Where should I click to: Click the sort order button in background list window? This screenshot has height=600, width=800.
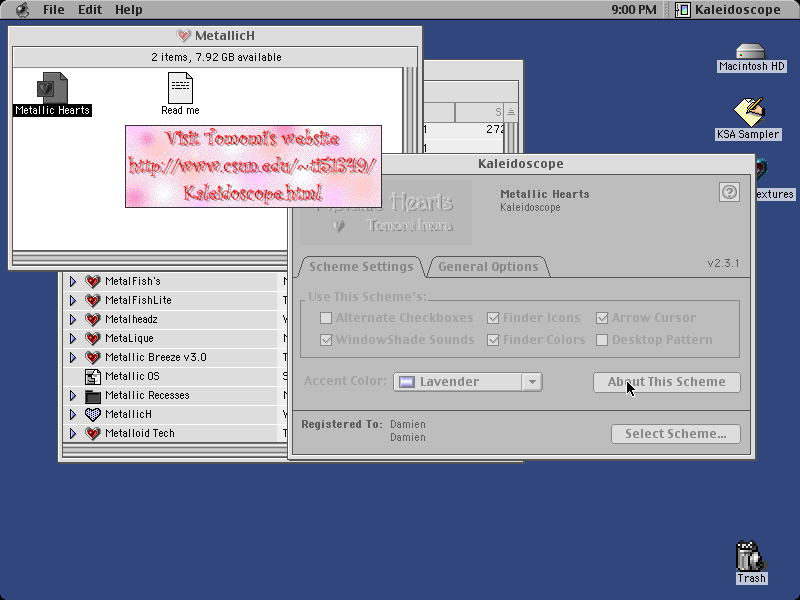click(511, 112)
